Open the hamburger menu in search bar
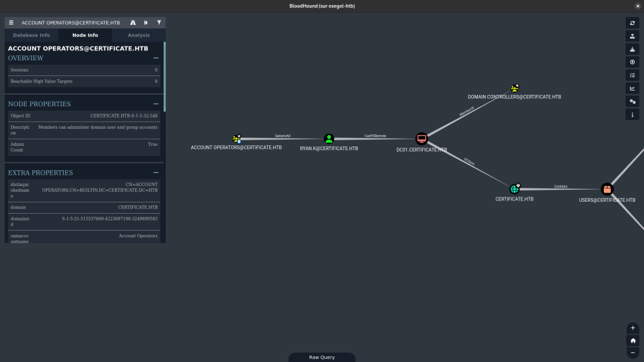 pyautogui.click(x=11, y=23)
